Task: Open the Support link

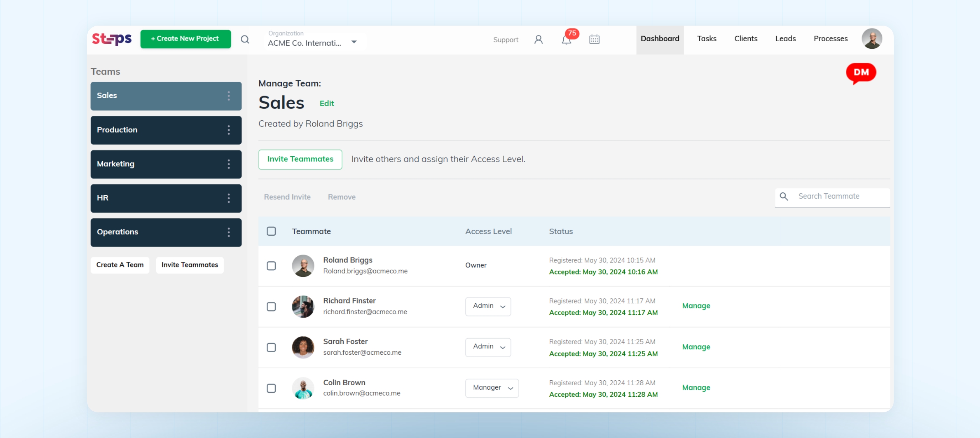Action: 505,40
